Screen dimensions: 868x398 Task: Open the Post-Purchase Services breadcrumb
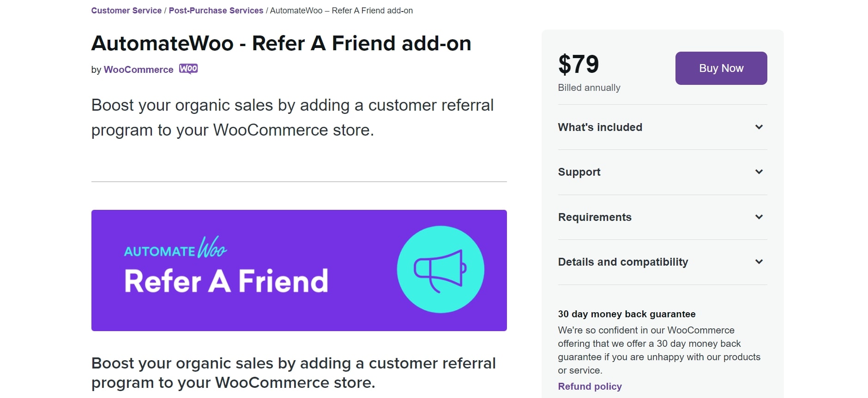click(x=216, y=11)
